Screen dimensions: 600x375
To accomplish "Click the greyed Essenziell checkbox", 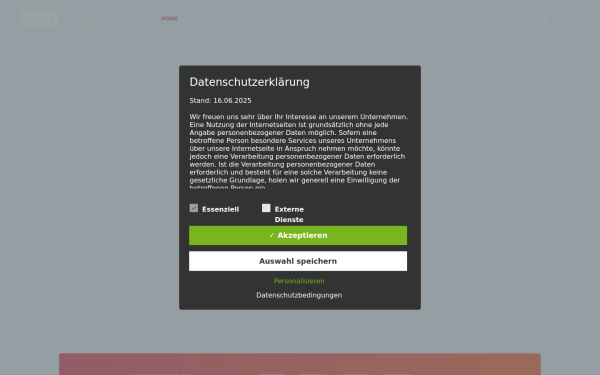I will click(x=194, y=208).
